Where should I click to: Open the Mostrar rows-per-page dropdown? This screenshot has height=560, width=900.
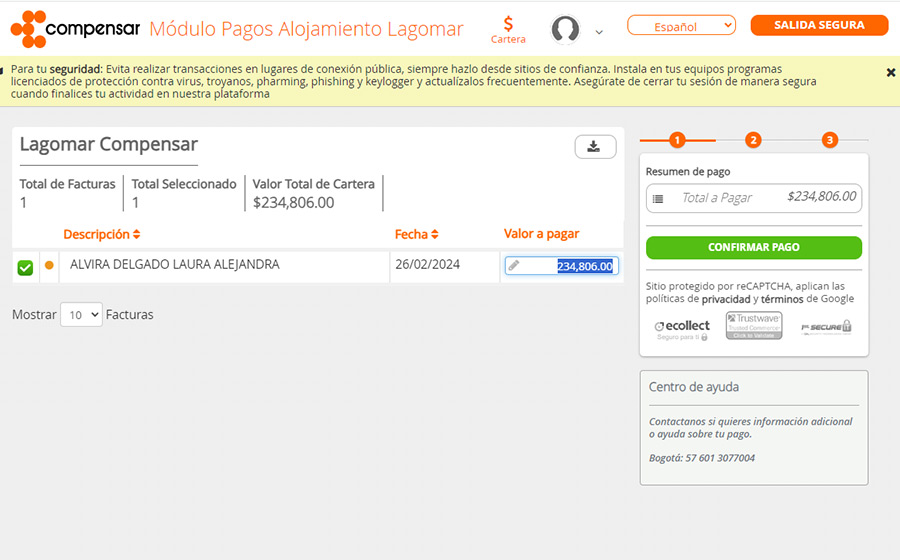pyautogui.click(x=81, y=315)
